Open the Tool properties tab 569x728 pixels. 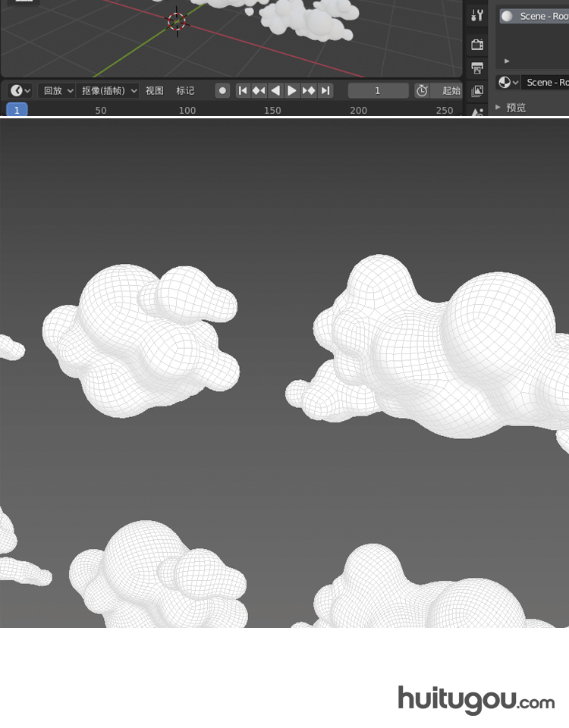[x=477, y=16]
